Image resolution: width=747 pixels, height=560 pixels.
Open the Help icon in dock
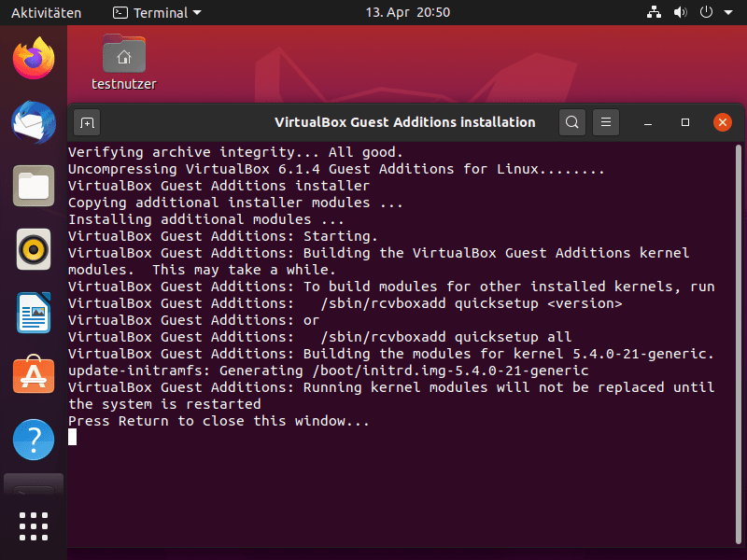coord(34,440)
